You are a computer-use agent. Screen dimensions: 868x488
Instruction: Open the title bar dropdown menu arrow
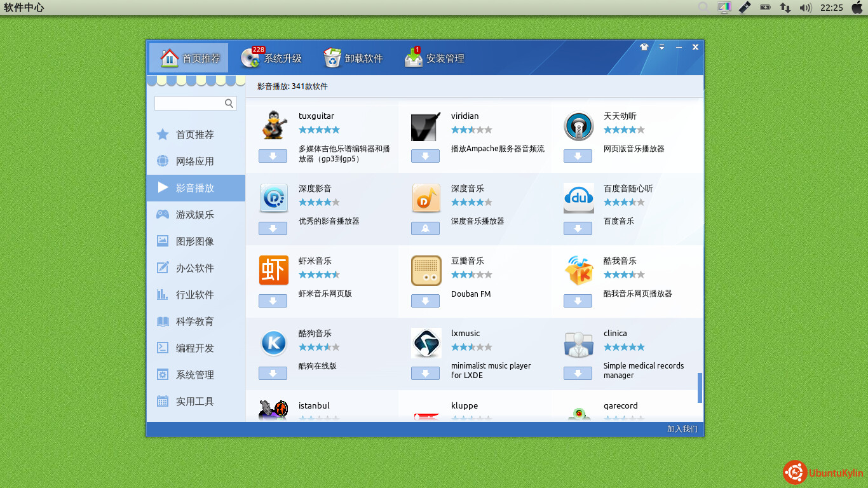pos(661,47)
